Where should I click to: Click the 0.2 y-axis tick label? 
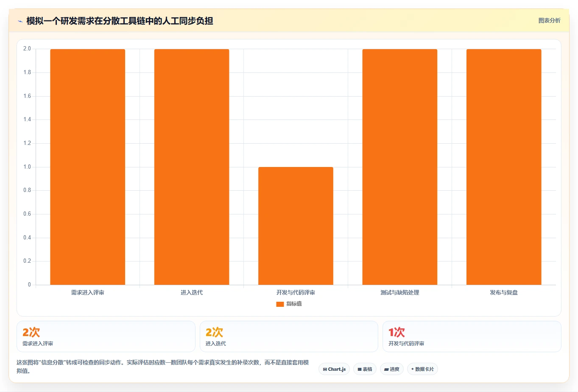(27, 261)
